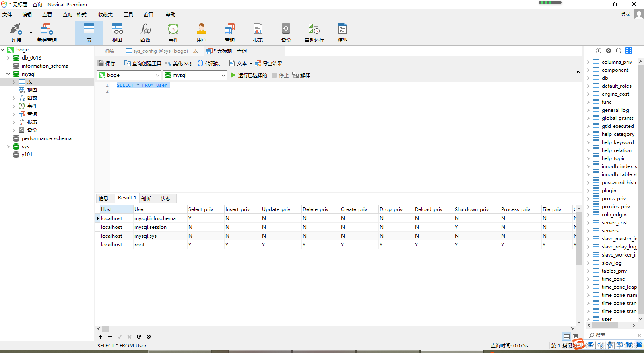Run the selected query with 运行已选择的

tap(249, 75)
